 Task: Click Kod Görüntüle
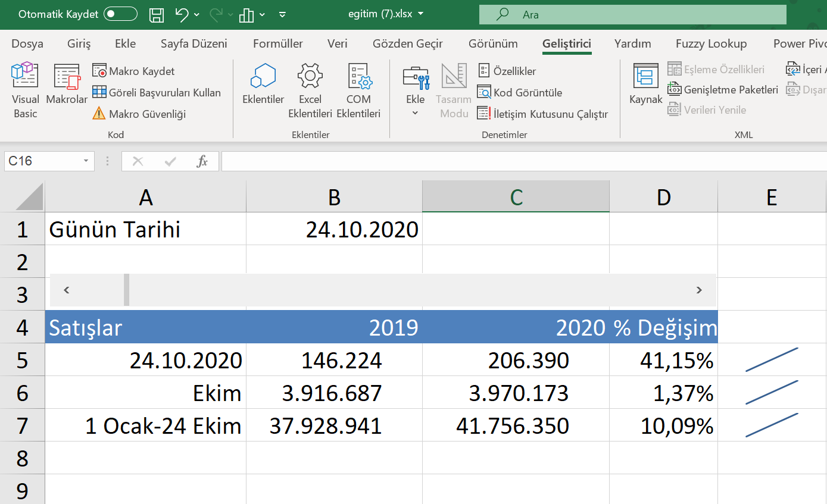click(x=520, y=93)
